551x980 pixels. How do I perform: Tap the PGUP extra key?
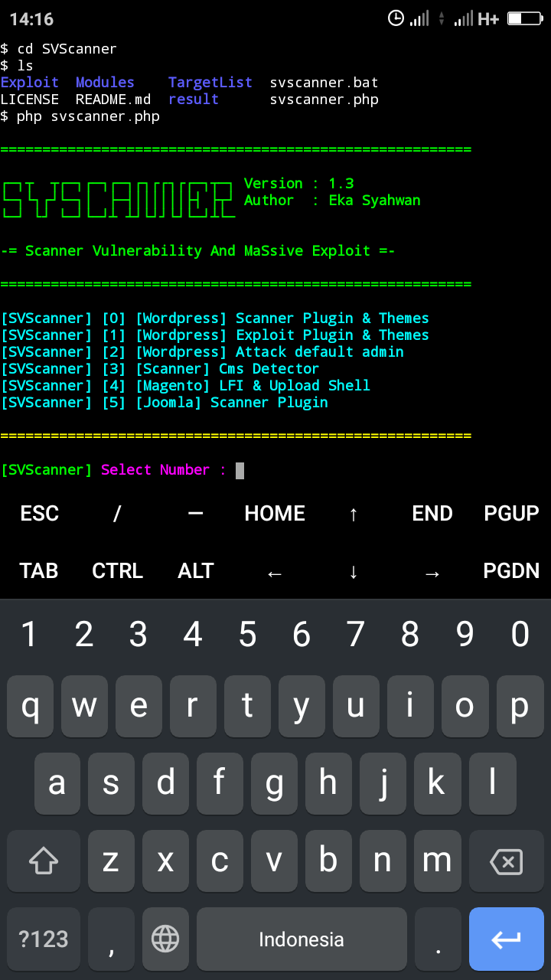click(x=511, y=514)
